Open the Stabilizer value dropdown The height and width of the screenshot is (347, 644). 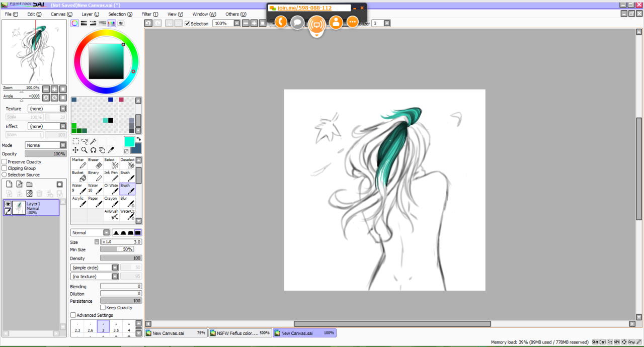tap(387, 24)
